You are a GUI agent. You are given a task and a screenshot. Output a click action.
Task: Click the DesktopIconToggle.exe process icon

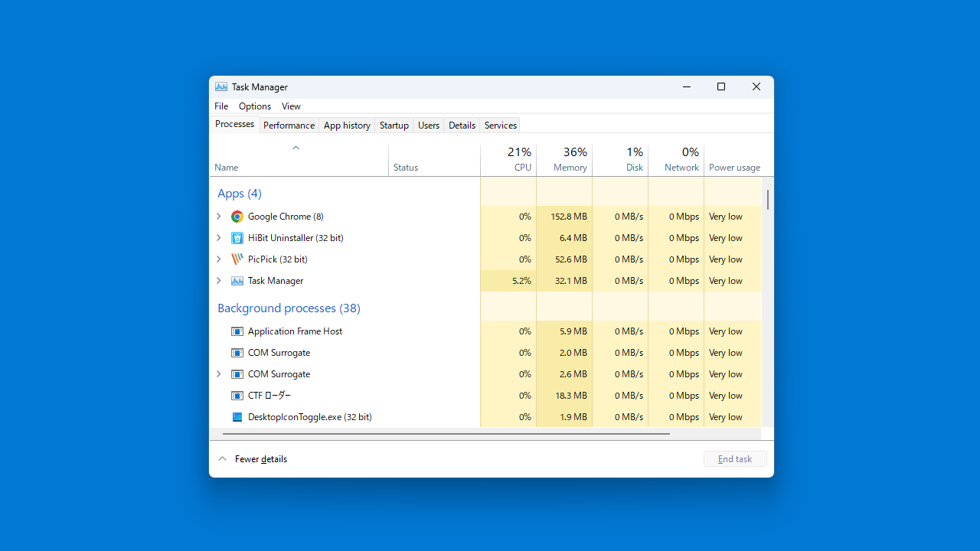coord(237,417)
